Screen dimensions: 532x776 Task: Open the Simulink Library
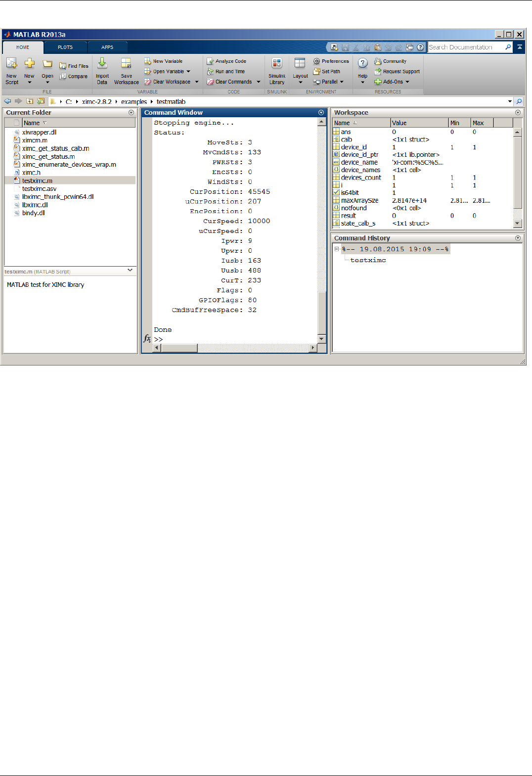[277, 71]
